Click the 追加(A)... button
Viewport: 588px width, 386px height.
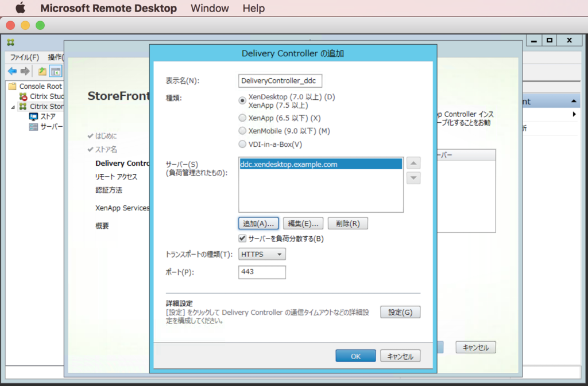[x=258, y=224]
